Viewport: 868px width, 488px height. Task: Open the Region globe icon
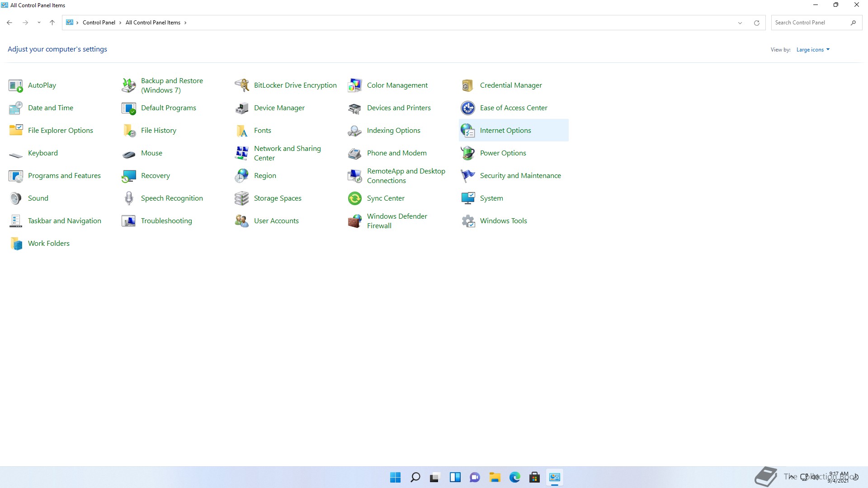pyautogui.click(x=242, y=176)
